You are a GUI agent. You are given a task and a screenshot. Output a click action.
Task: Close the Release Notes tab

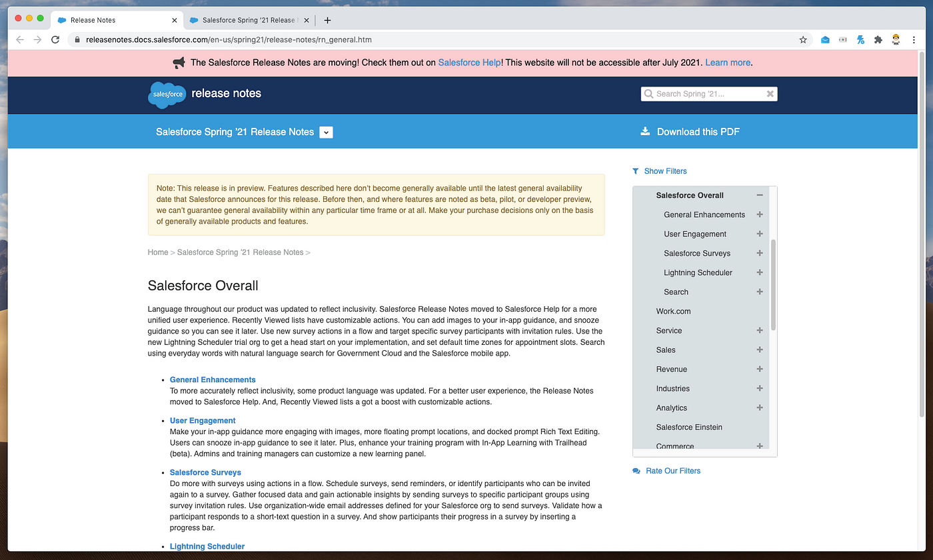(x=175, y=20)
